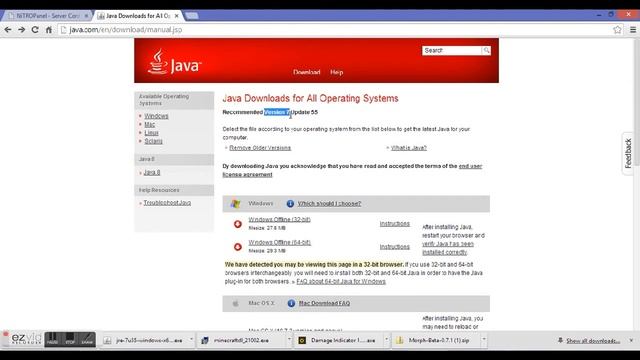
Task: Download Windows Offline (64-bit) link
Action: [280, 242]
